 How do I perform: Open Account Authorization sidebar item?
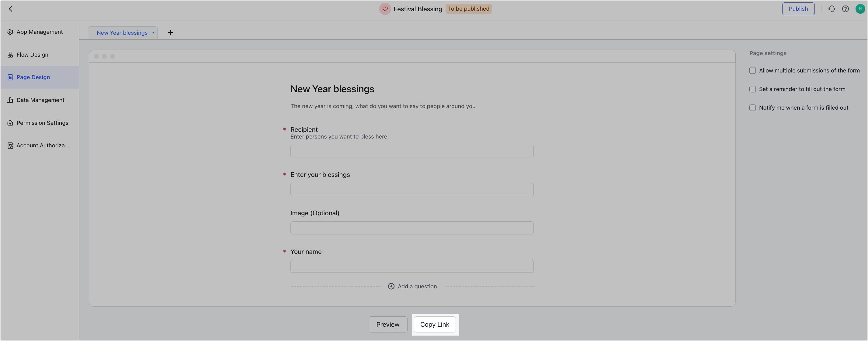pyautogui.click(x=43, y=145)
